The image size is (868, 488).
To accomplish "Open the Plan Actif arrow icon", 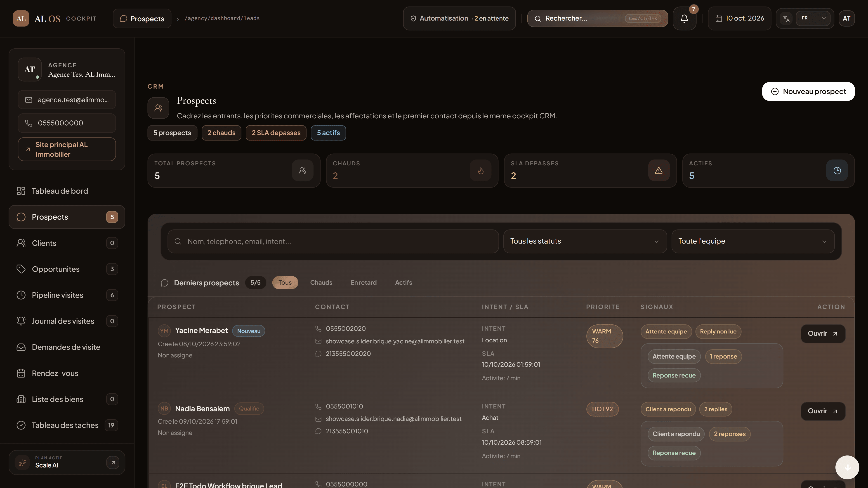I will 113,462.
